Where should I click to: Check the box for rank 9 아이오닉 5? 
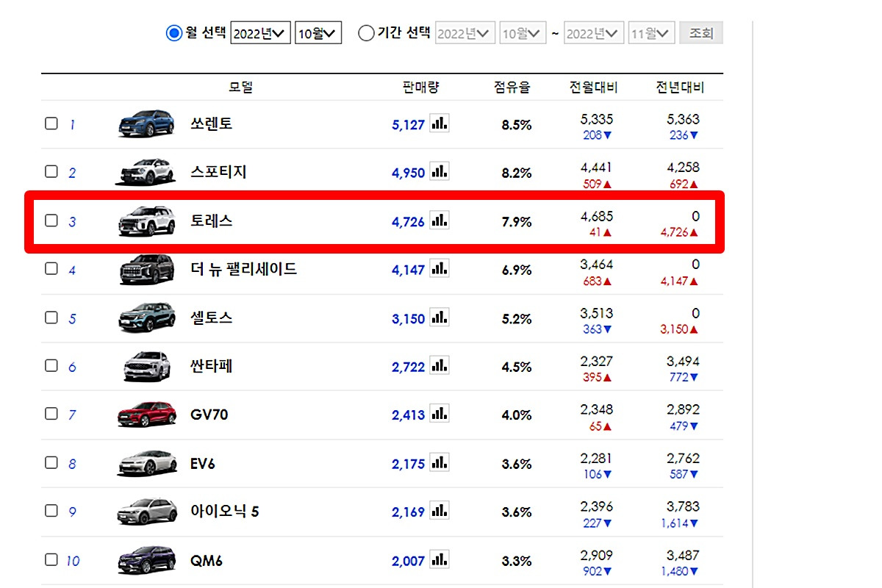tap(51, 511)
